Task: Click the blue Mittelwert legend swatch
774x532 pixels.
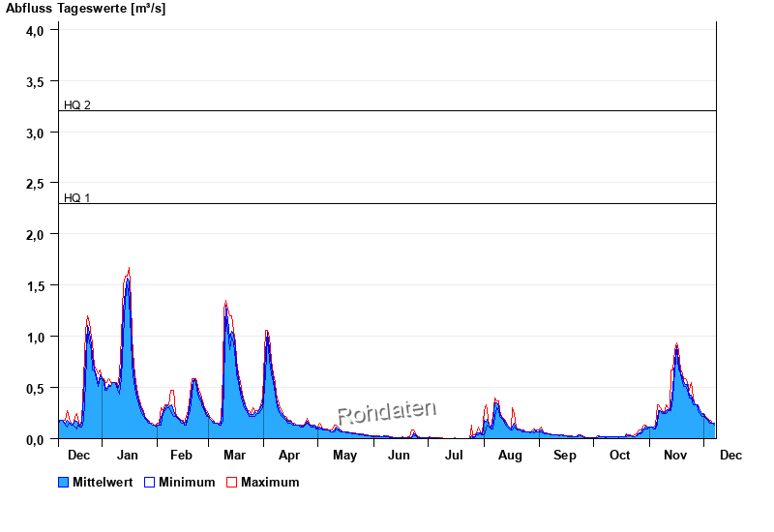Action: (x=64, y=482)
